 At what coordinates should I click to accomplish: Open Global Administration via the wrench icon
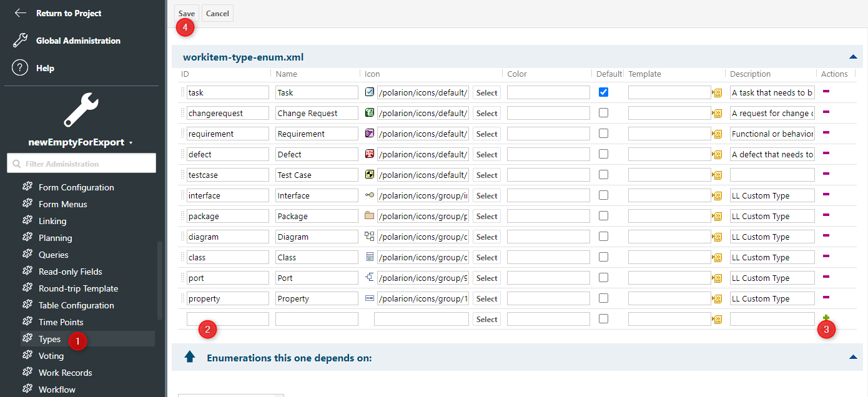[19, 40]
